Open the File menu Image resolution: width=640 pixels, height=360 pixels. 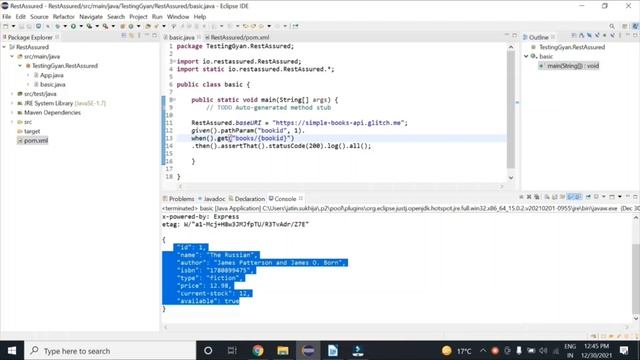coord(7,17)
